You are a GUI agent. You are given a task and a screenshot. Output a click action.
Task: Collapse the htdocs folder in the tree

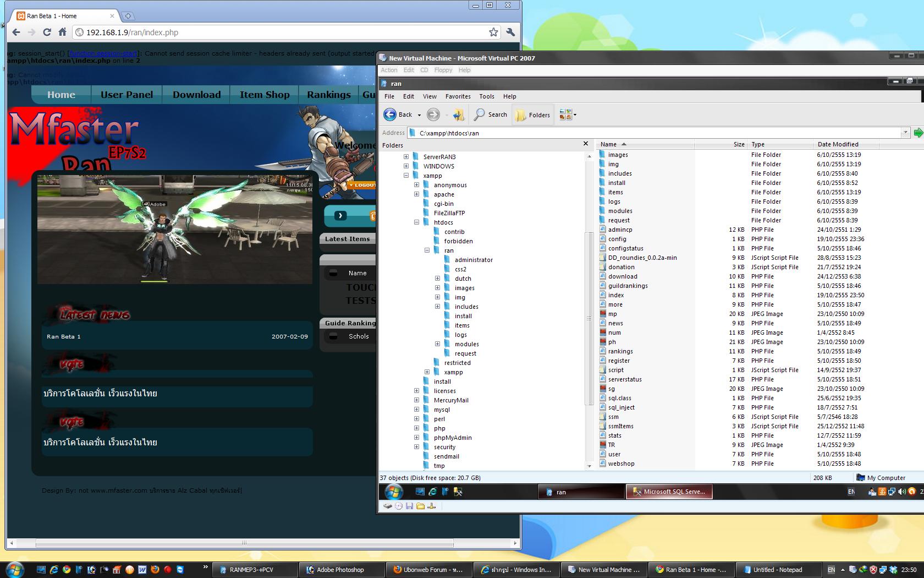(417, 222)
